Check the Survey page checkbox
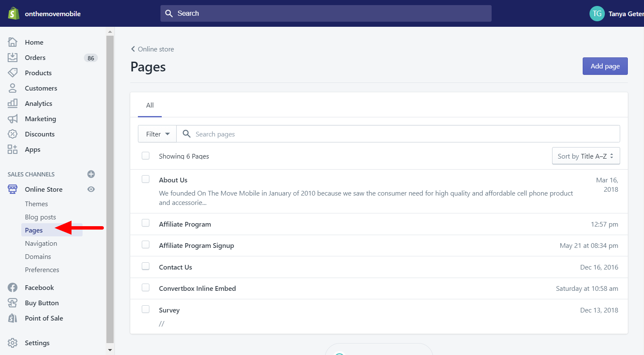The width and height of the screenshot is (644, 355). 146,309
